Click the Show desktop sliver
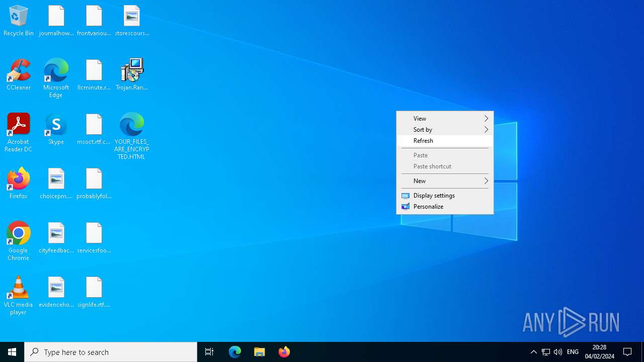The height and width of the screenshot is (362, 644). 642,352
